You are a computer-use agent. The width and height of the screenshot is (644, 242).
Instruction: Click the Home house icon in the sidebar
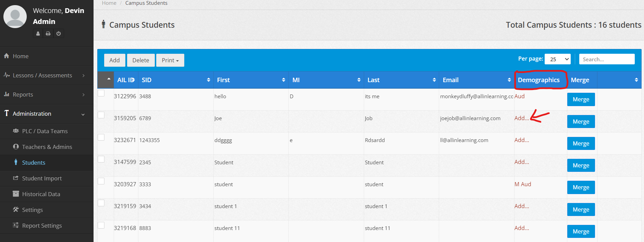(x=7, y=56)
